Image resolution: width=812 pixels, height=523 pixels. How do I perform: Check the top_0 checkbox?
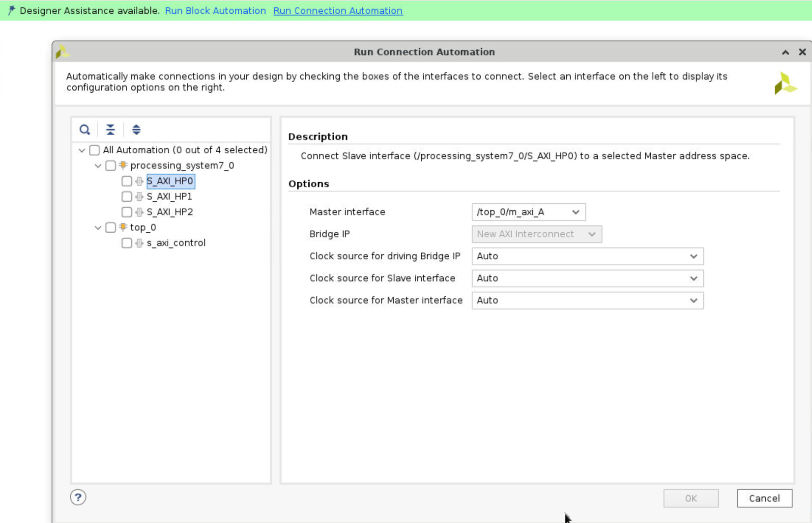[111, 227]
